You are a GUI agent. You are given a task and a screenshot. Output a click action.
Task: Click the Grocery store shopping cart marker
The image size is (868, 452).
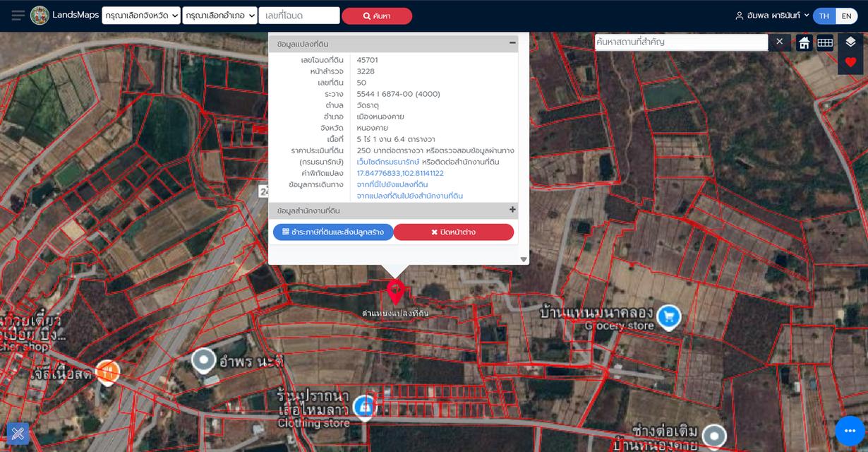(669, 317)
